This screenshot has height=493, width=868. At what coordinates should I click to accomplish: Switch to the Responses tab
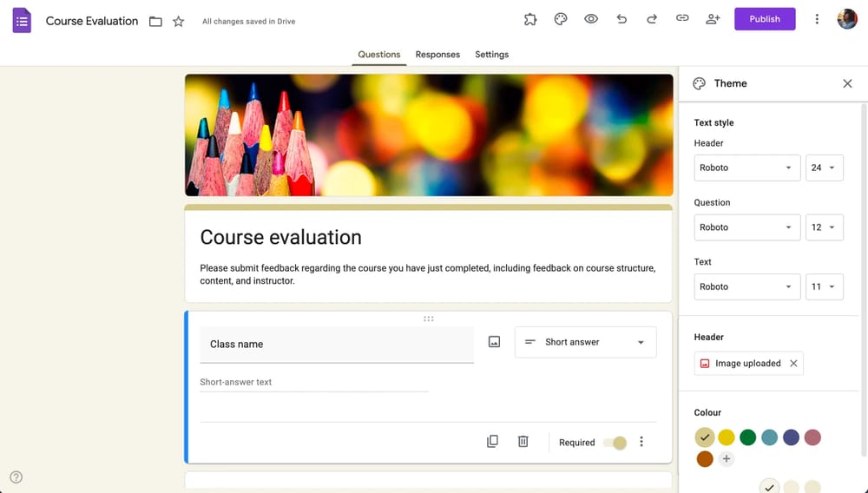point(437,55)
